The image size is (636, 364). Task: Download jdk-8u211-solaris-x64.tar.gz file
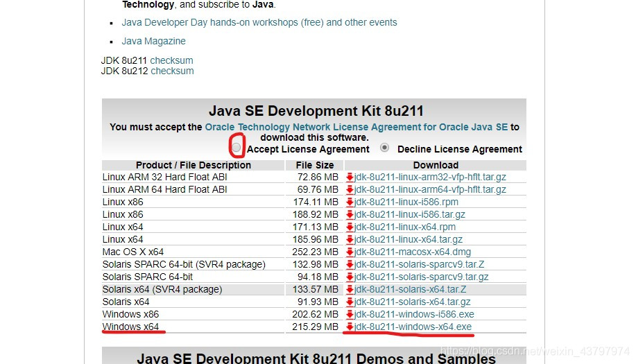(x=413, y=302)
